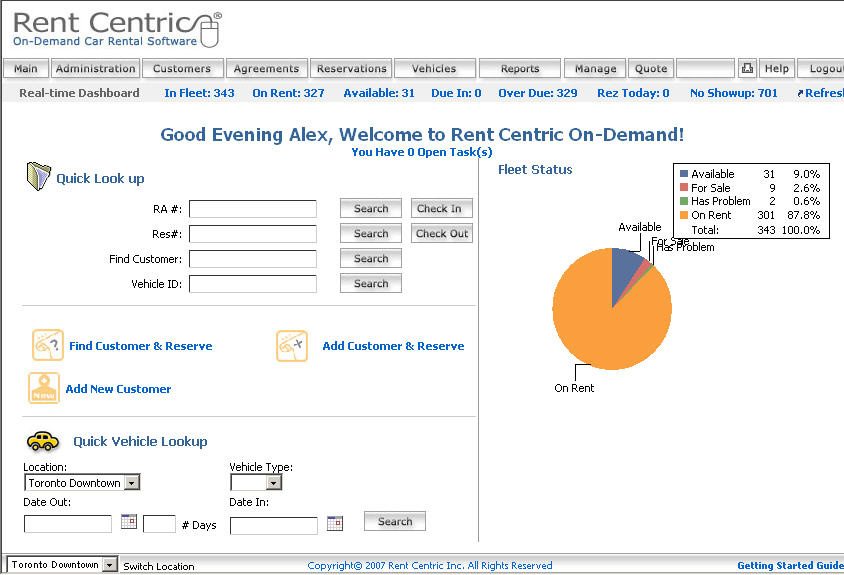This screenshot has width=844, height=575.
Task: Click the Check Out button
Action: [x=442, y=233]
